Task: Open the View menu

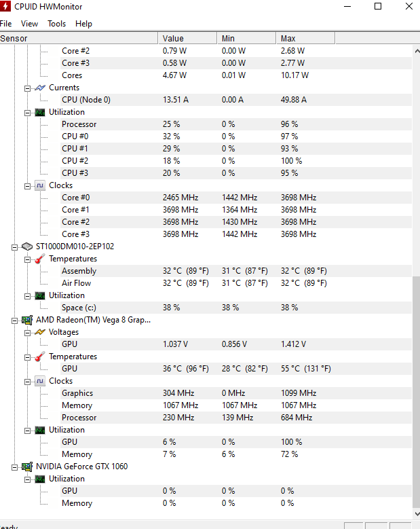Action: pos(29,24)
